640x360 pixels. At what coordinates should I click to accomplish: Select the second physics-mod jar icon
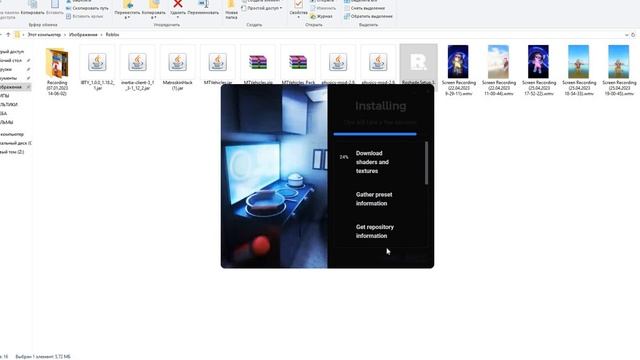(378, 62)
